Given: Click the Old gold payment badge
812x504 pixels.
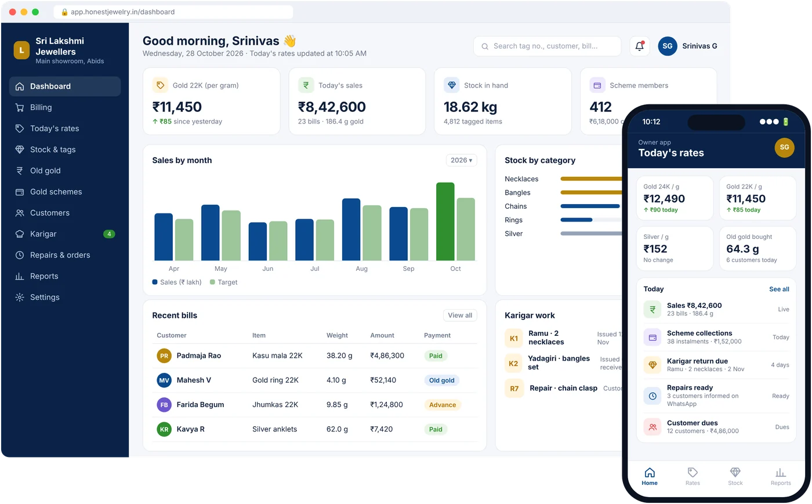Looking at the screenshot, I should click(442, 380).
